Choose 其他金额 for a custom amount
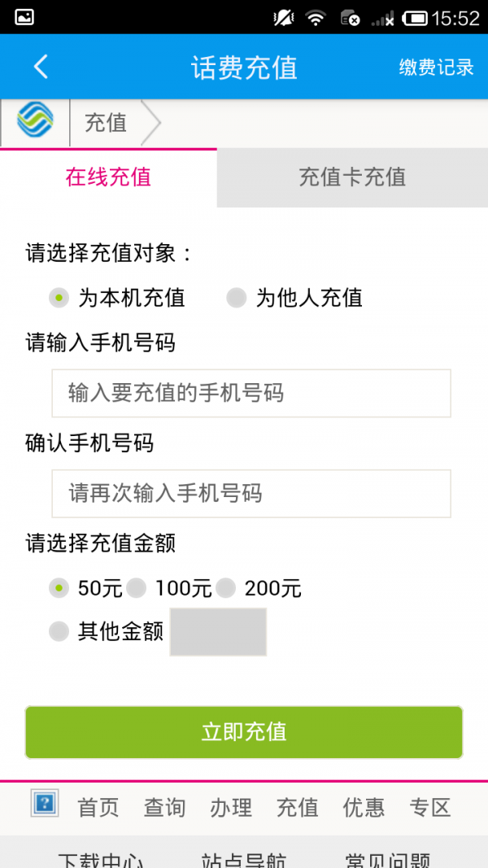 tap(59, 630)
